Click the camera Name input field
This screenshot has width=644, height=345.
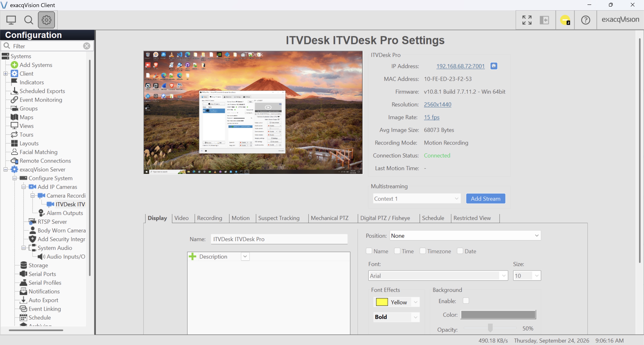pos(279,239)
